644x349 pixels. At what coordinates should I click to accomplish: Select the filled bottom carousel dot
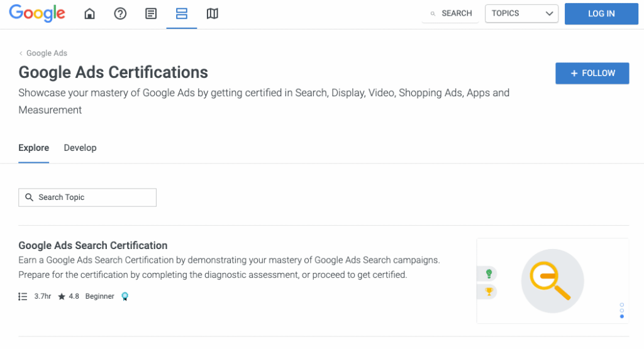[622, 316]
